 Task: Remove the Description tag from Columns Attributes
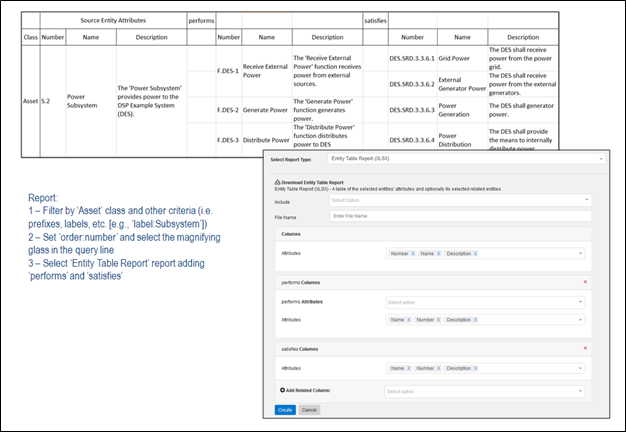[x=476, y=254]
